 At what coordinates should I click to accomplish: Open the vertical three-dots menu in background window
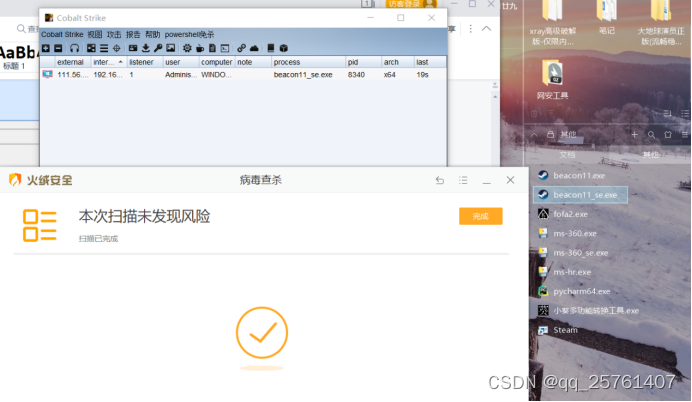pyautogui.click(x=470, y=29)
